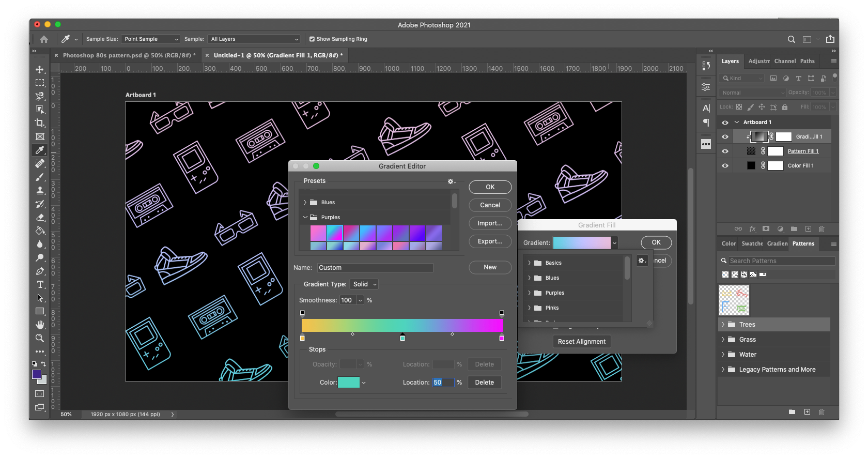868x458 pixels.
Task: Select the Path Selection tool
Action: click(40, 298)
